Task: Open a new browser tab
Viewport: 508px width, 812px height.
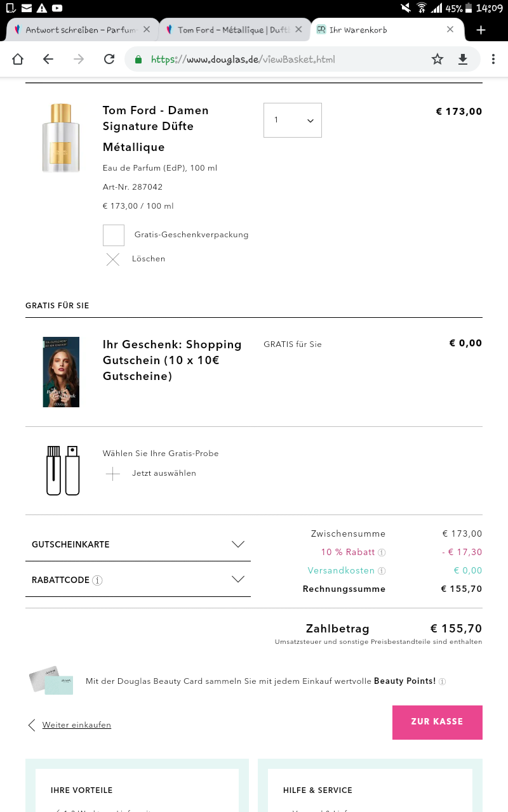Action: (481, 30)
